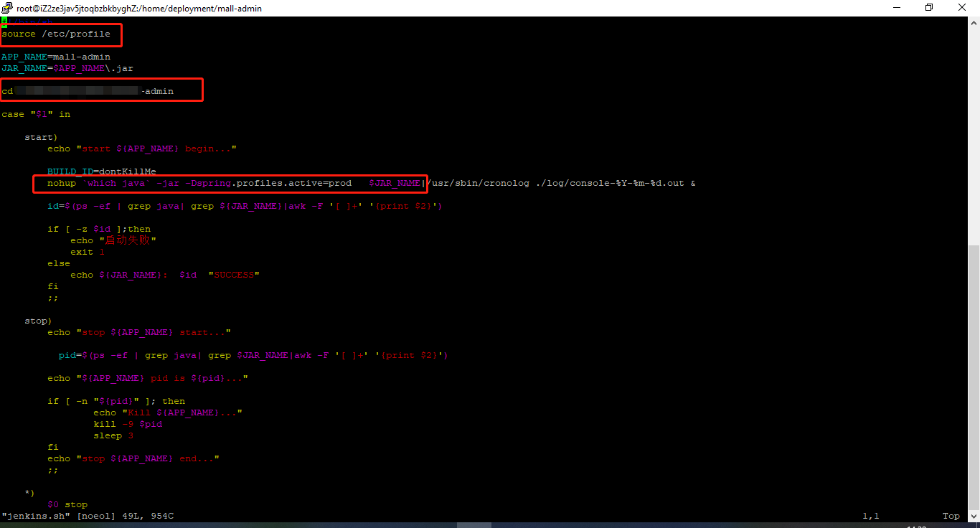Click the '/usr/sbin/cronolog' path text
980x528 pixels.
(x=478, y=183)
